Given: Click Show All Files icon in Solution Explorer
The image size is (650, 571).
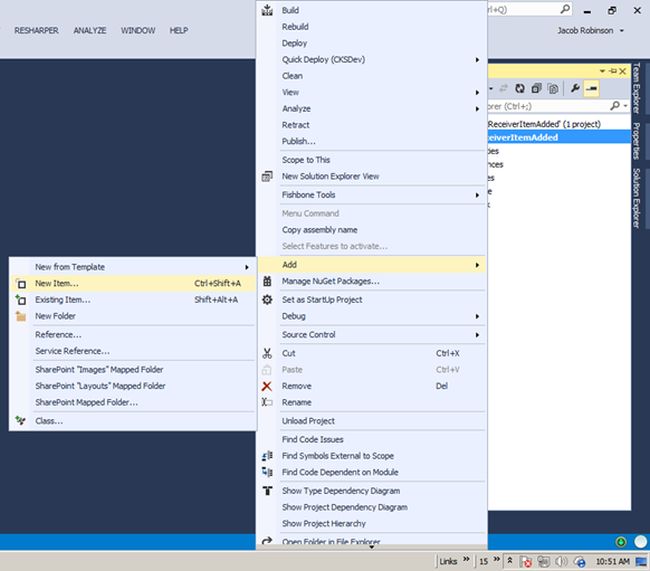Looking at the screenshot, I should [553, 88].
